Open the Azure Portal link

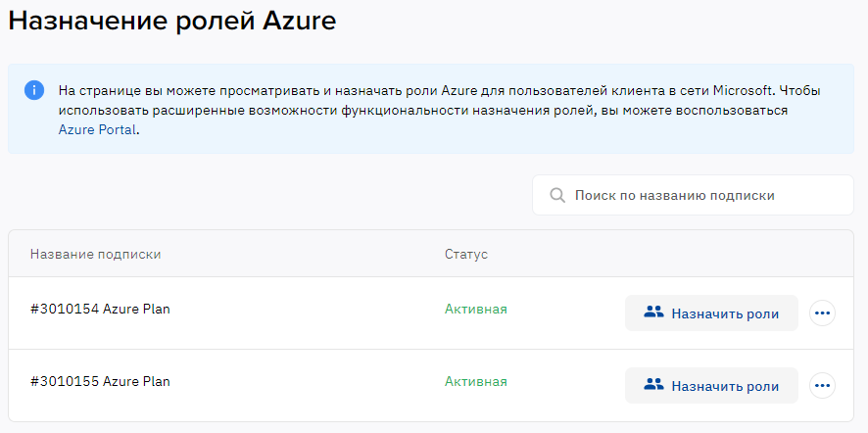tap(97, 130)
